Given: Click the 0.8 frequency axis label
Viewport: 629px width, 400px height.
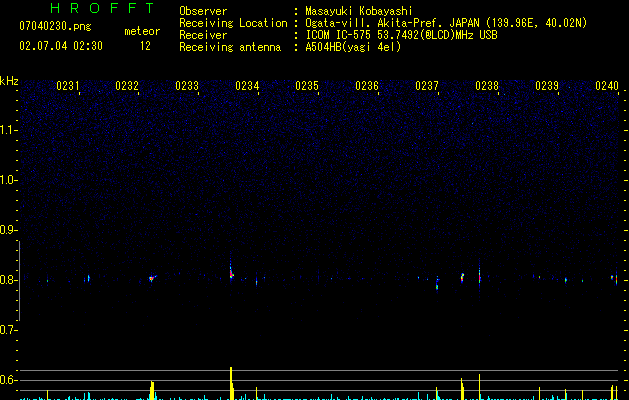Looking at the screenshot, I should click(x=8, y=280).
